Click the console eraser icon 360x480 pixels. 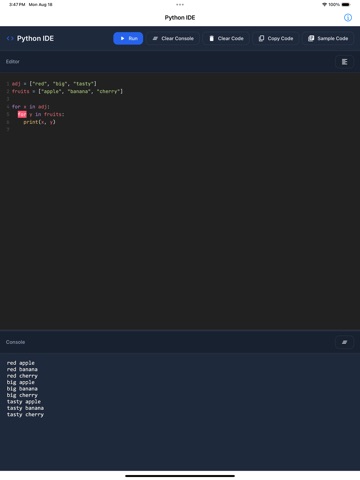344,342
